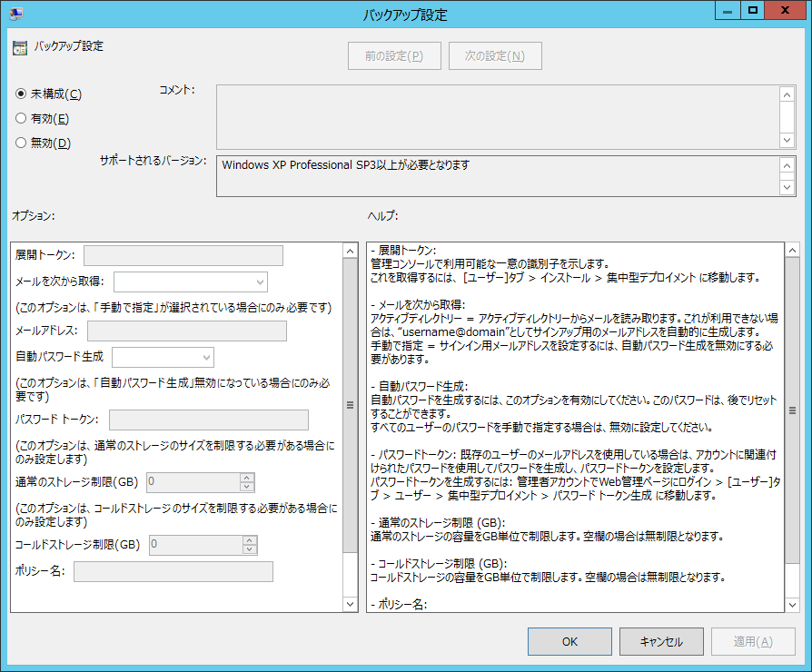Open the メールを次から取得 dropdown
The image size is (812, 672).
click(191, 282)
